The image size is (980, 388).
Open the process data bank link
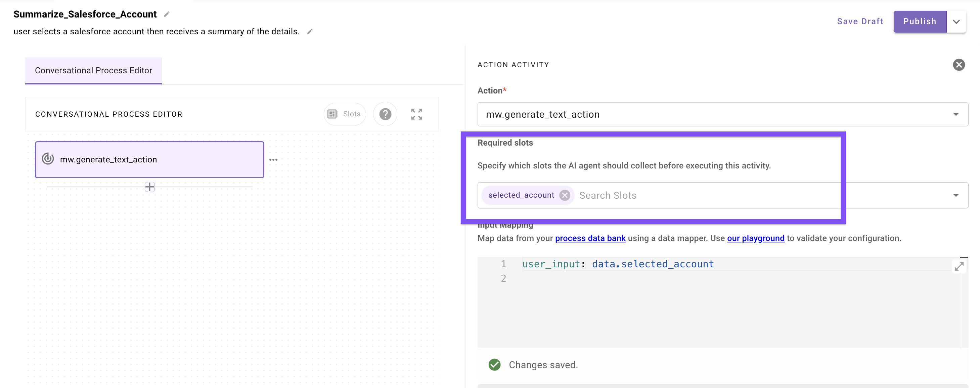point(590,238)
